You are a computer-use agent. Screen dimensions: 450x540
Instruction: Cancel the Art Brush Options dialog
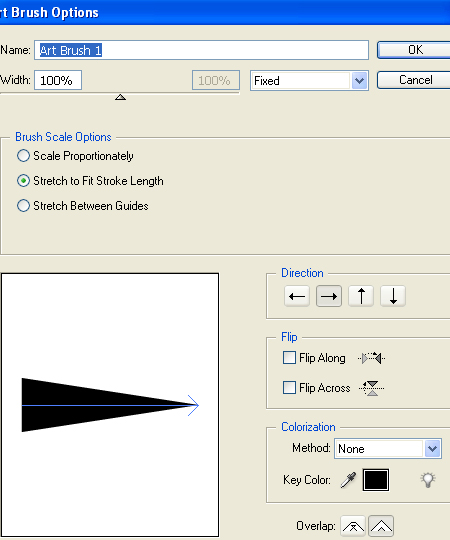[x=415, y=80]
